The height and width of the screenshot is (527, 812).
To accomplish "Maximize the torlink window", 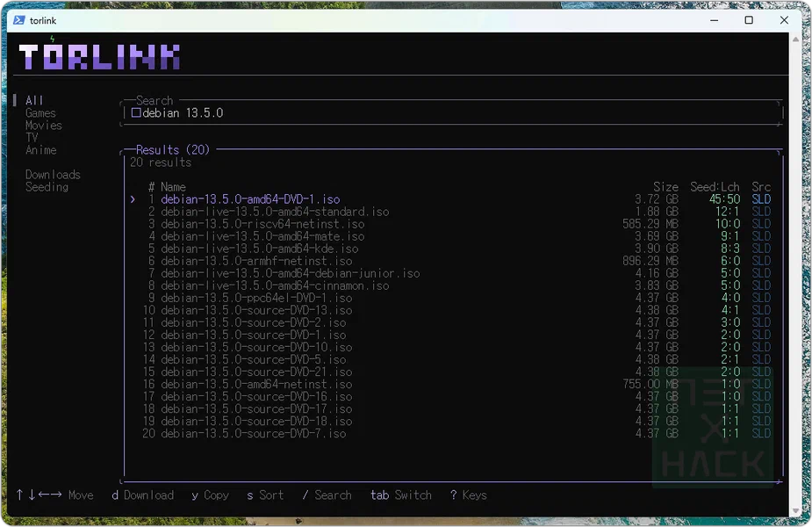I will tap(749, 20).
